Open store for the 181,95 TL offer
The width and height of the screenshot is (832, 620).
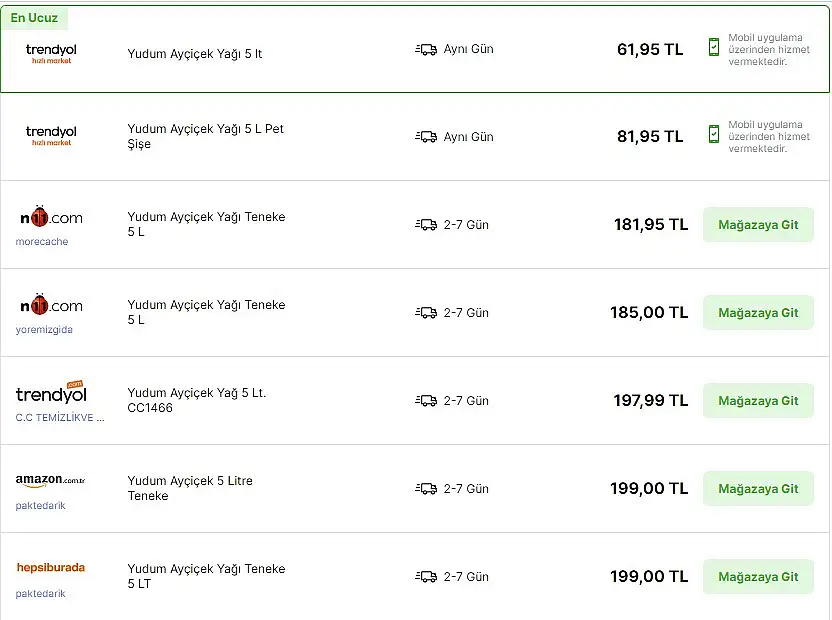click(x=758, y=225)
